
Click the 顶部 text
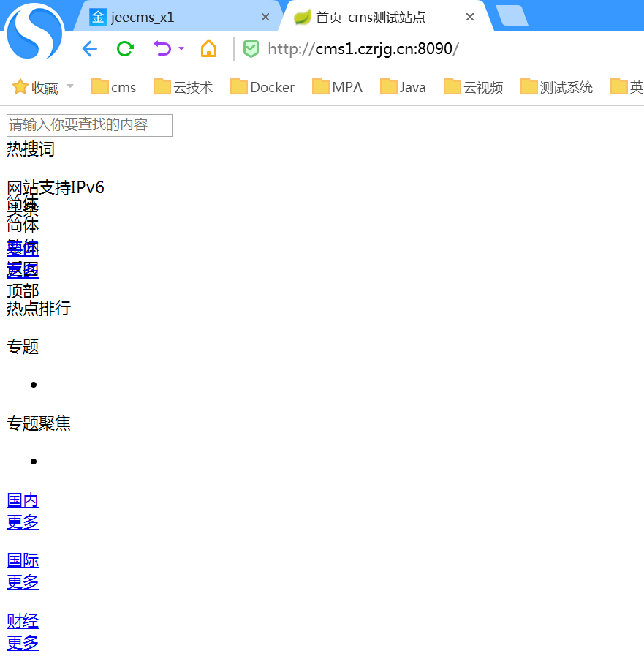click(x=23, y=291)
